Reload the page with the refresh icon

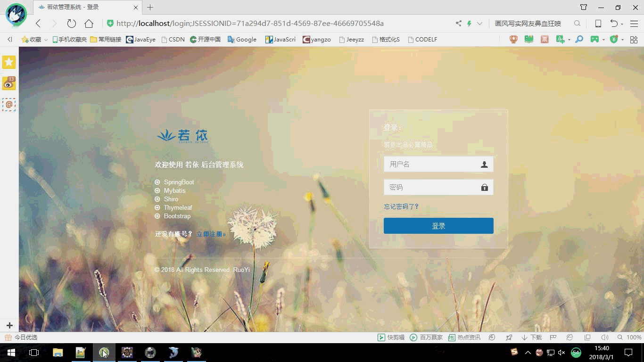pos(71,24)
